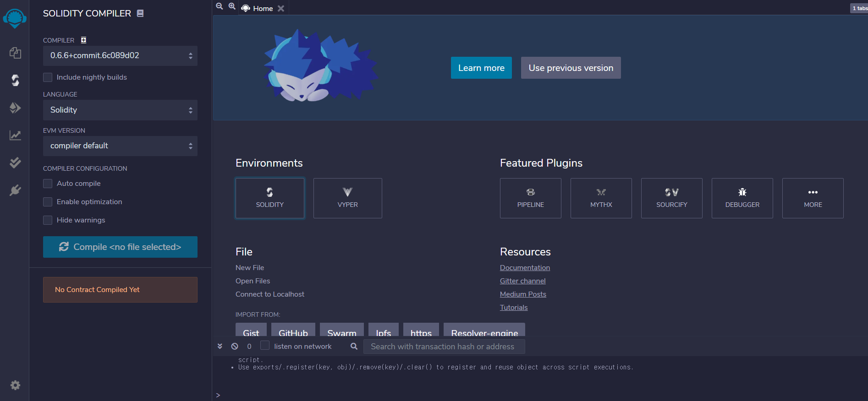Toggle the Auto compile checkbox
Screen dimensions: 868x401
[x=48, y=184]
